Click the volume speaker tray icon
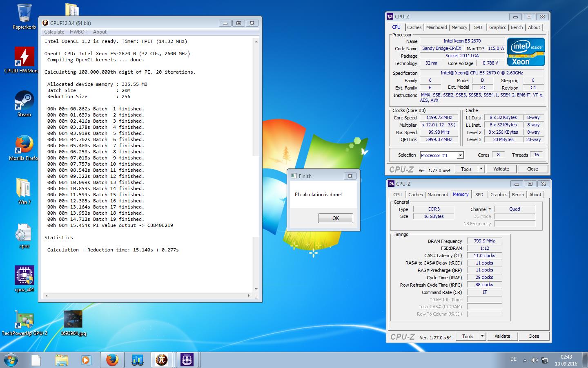 [535, 360]
